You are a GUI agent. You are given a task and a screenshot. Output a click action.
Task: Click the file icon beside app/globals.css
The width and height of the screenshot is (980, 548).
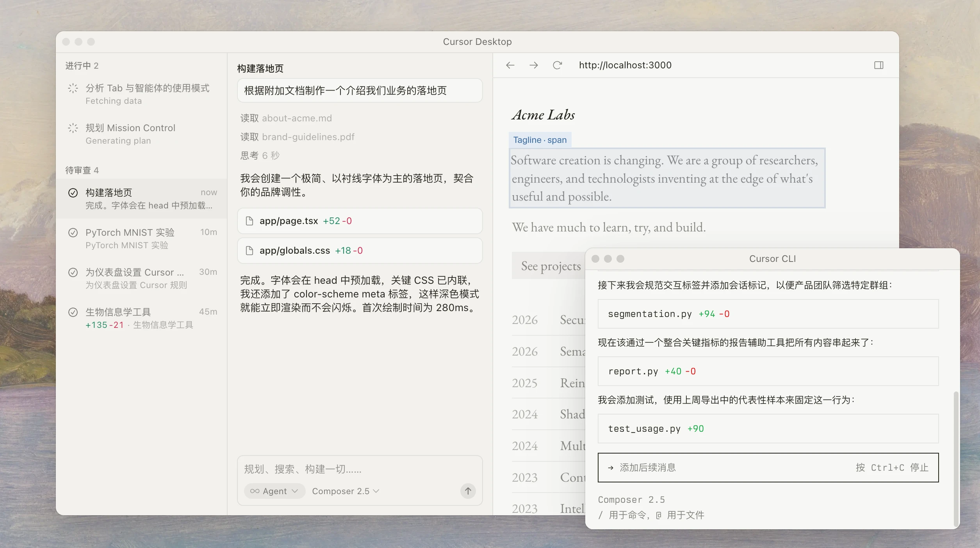click(x=249, y=251)
